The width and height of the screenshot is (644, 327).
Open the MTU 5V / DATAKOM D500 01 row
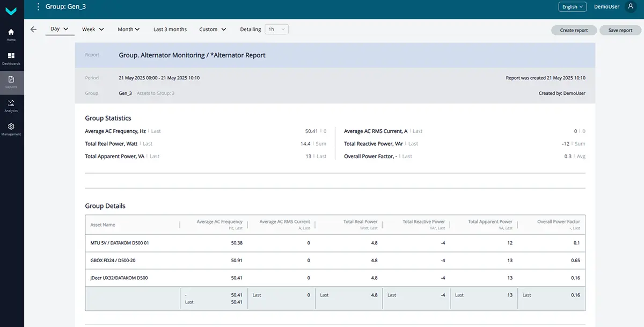click(x=120, y=243)
